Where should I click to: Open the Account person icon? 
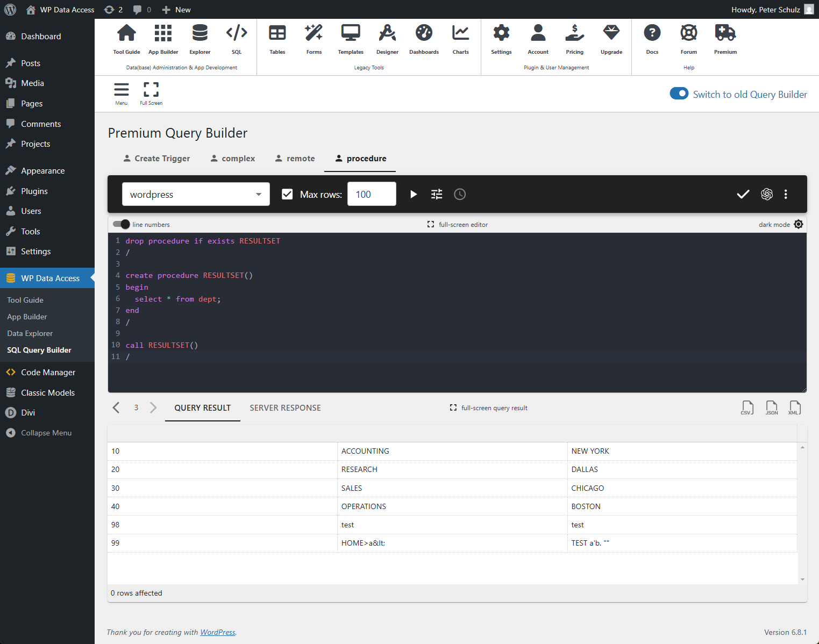538,33
